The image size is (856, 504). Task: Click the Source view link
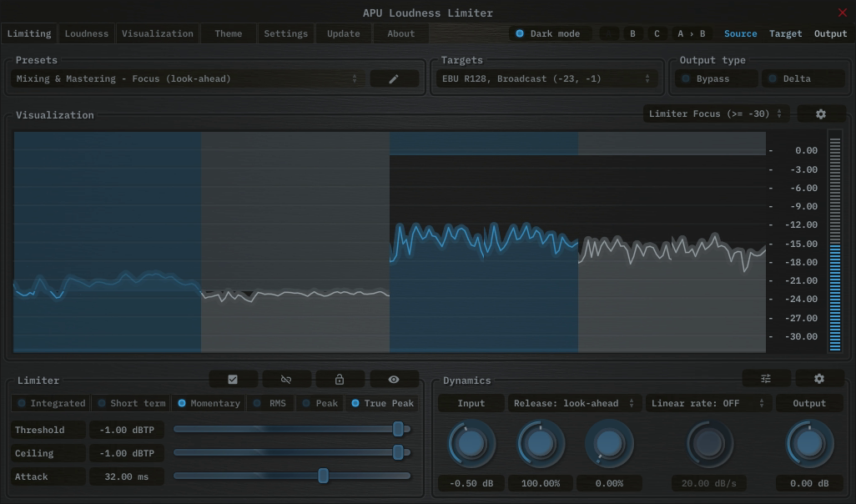(x=739, y=33)
